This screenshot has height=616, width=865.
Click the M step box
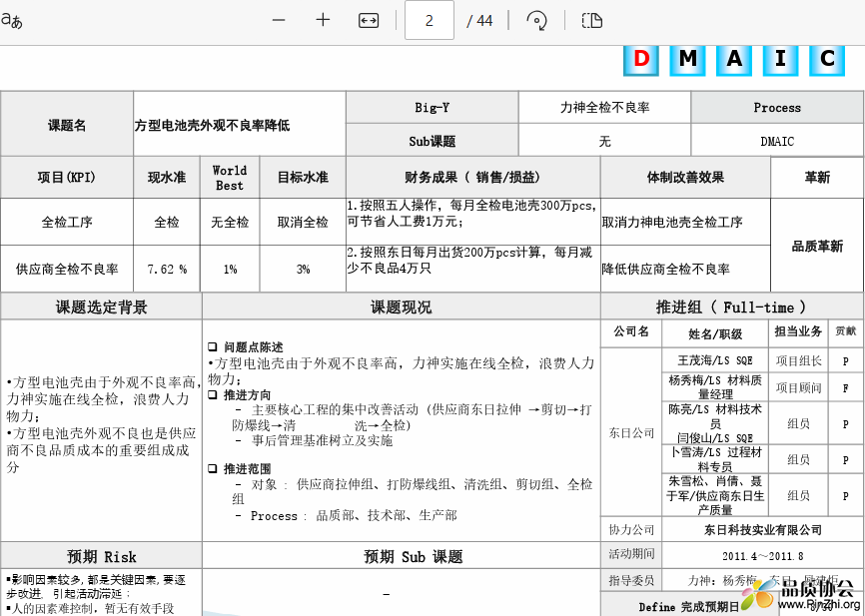pyautogui.click(x=687, y=60)
